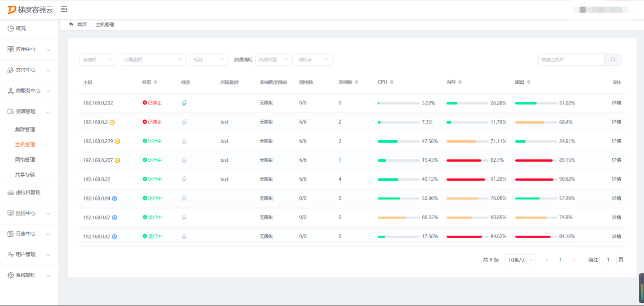Click the tag icon for host 192.168.0.207
The image size is (644, 306).
point(184,160)
